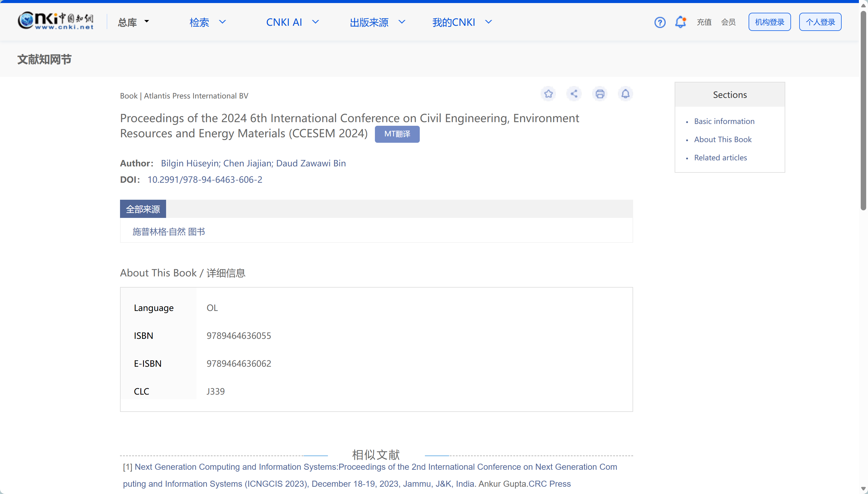This screenshot has height=494, width=868.
Task: Click the print icon
Action: pyautogui.click(x=600, y=94)
